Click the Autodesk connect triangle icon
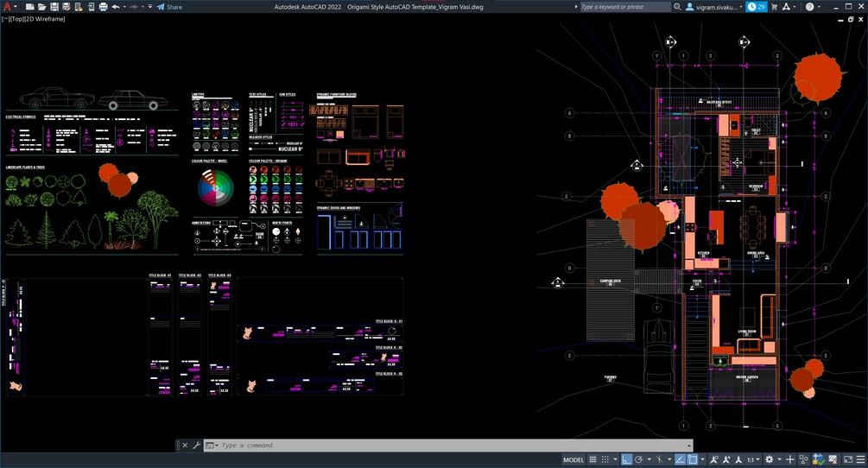This screenshot has height=468, width=868. [787, 7]
